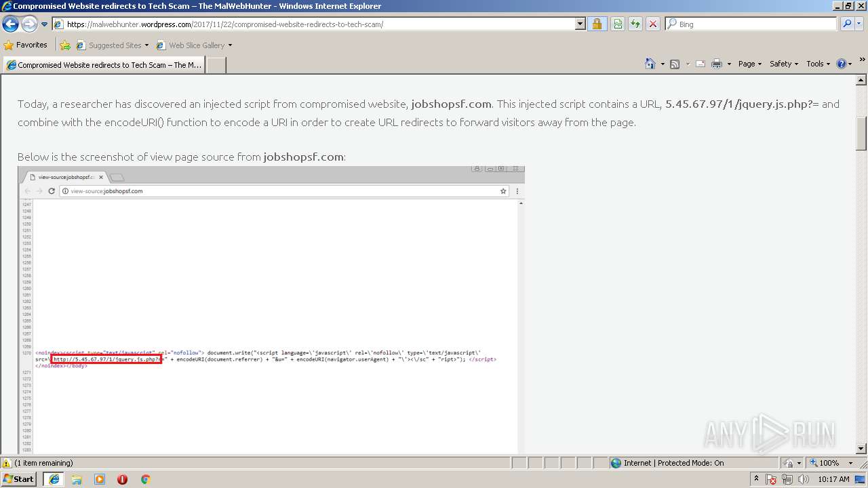This screenshot has width=868, height=488.
Task: Click the browser Forward arrow button
Action: pyautogui.click(x=29, y=24)
